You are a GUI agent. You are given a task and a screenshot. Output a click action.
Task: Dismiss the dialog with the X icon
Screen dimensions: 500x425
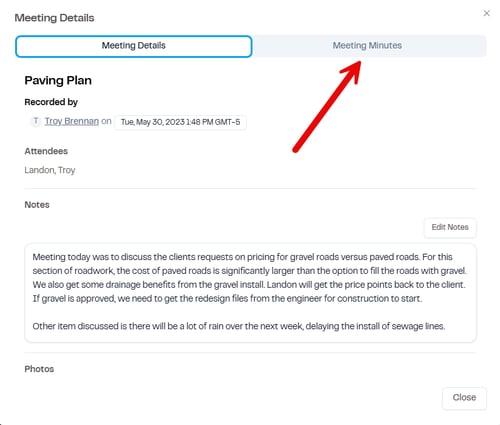(x=486, y=13)
